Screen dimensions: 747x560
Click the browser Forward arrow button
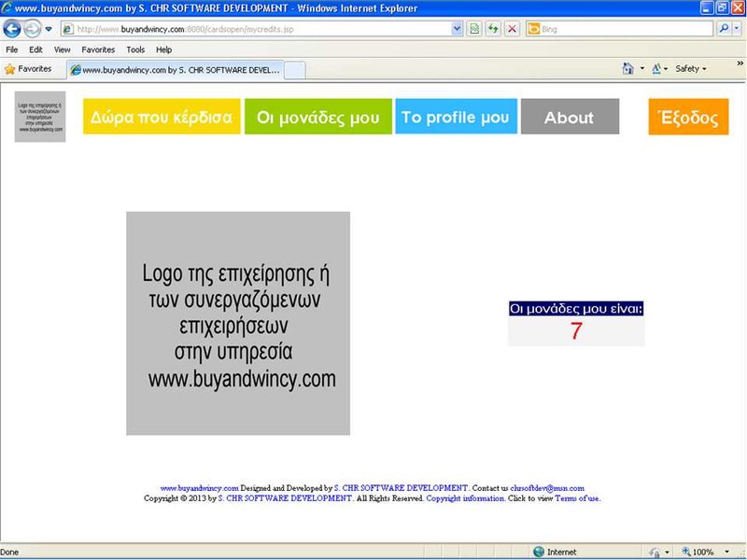(32, 29)
